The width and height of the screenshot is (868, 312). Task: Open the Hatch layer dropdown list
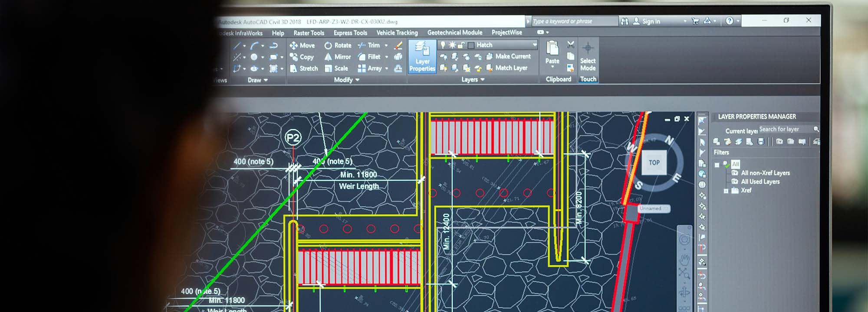tap(535, 45)
